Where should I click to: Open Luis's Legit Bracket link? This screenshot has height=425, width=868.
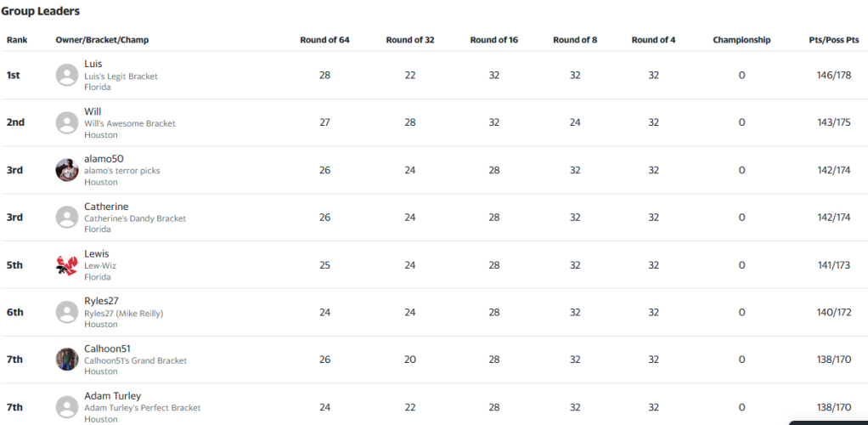click(121, 76)
